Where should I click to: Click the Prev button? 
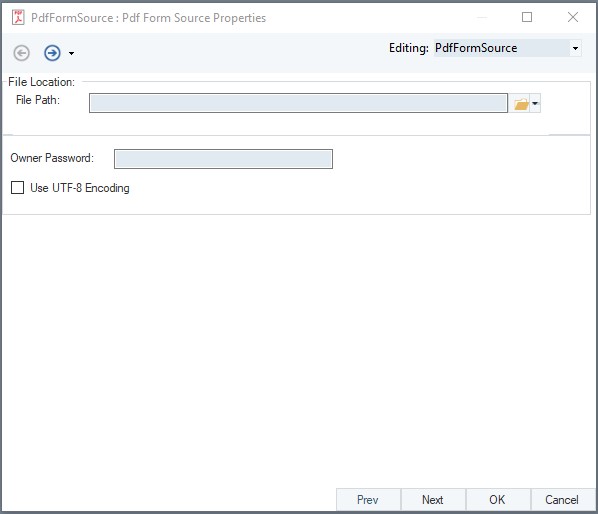pyautogui.click(x=368, y=500)
